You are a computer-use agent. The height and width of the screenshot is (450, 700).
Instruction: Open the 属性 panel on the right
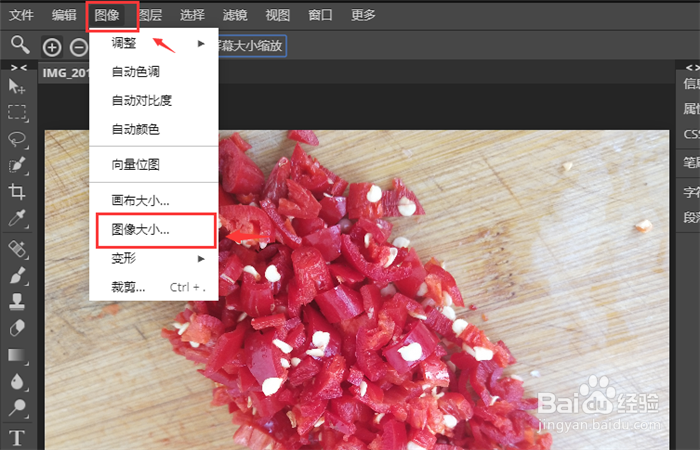coord(691,108)
